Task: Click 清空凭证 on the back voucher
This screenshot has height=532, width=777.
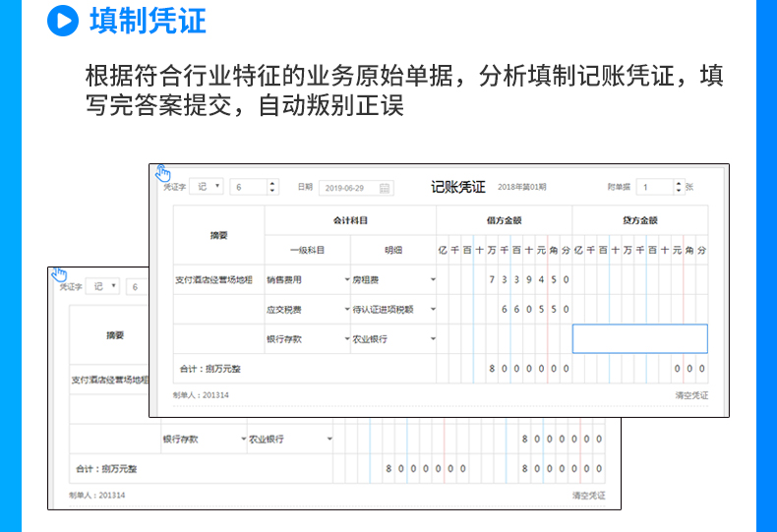Action: (x=588, y=495)
